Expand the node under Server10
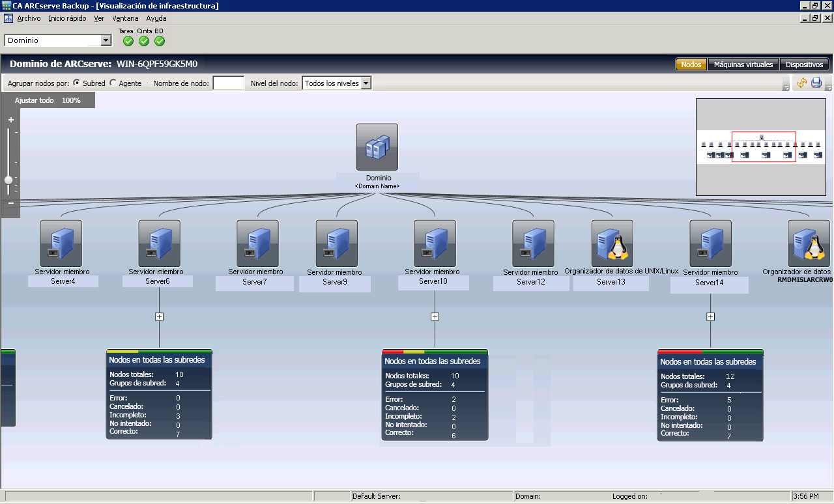Viewport: 834px width, 504px height. tap(435, 316)
